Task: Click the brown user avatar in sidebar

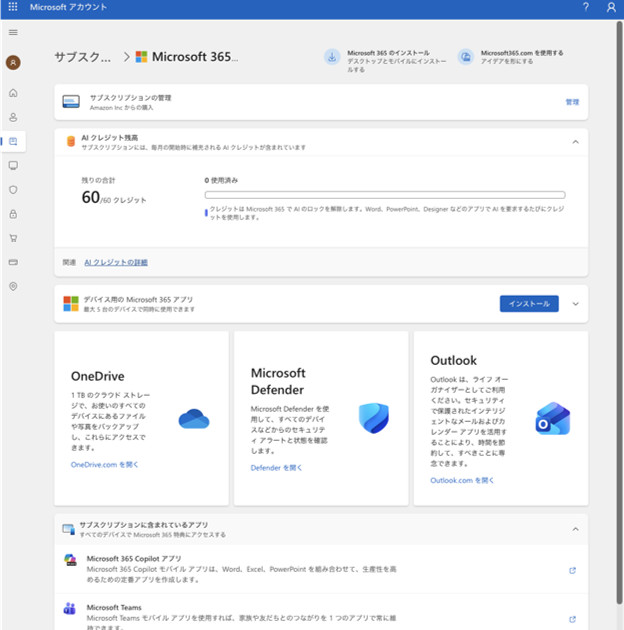Action: pyautogui.click(x=13, y=63)
